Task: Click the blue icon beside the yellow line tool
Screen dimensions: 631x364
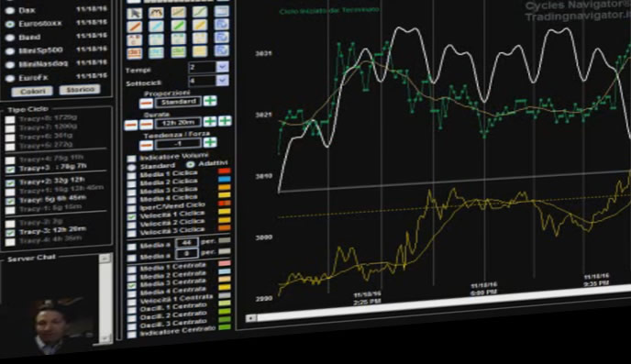Action: pos(221,24)
